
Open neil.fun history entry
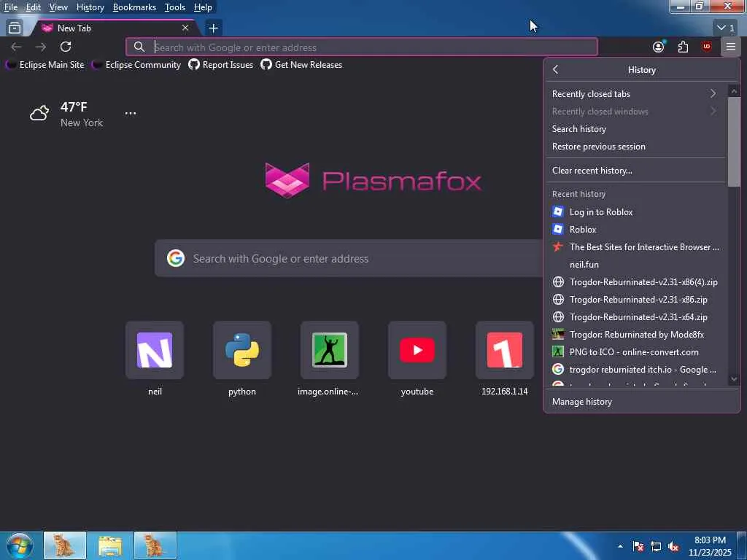(x=635, y=265)
